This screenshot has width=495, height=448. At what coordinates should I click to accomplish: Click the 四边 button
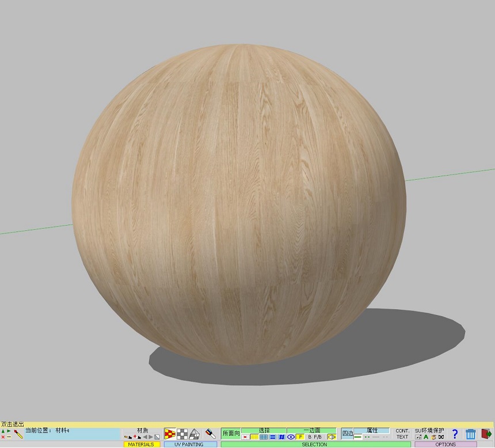347,434
